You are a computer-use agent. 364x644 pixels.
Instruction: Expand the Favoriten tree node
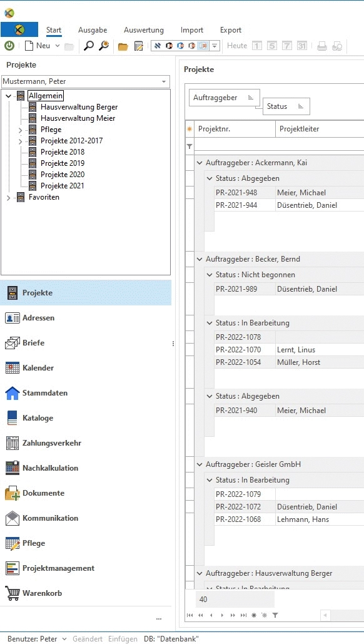click(9, 198)
